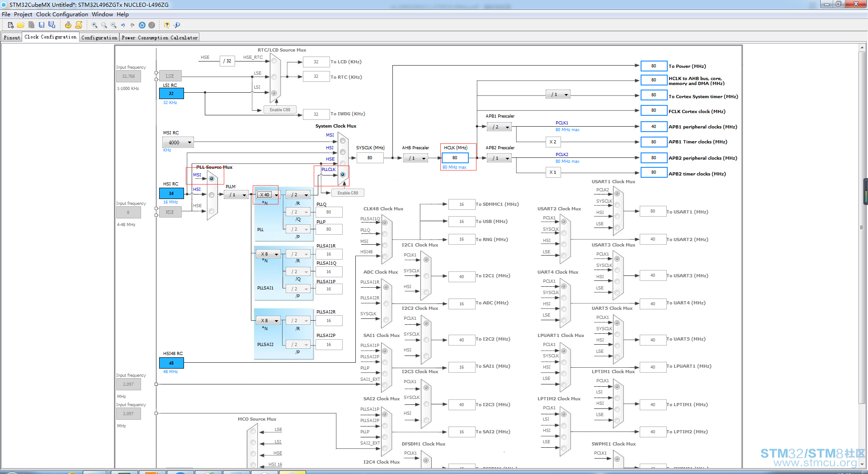
Task: Open the Cortex System timer /1 dropdown
Action: (x=558, y=95)
